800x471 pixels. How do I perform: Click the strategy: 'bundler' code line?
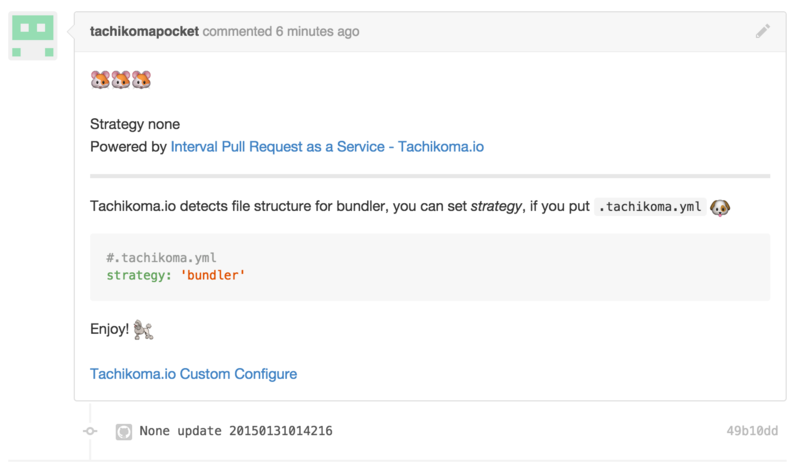click(x=176, y=274)
